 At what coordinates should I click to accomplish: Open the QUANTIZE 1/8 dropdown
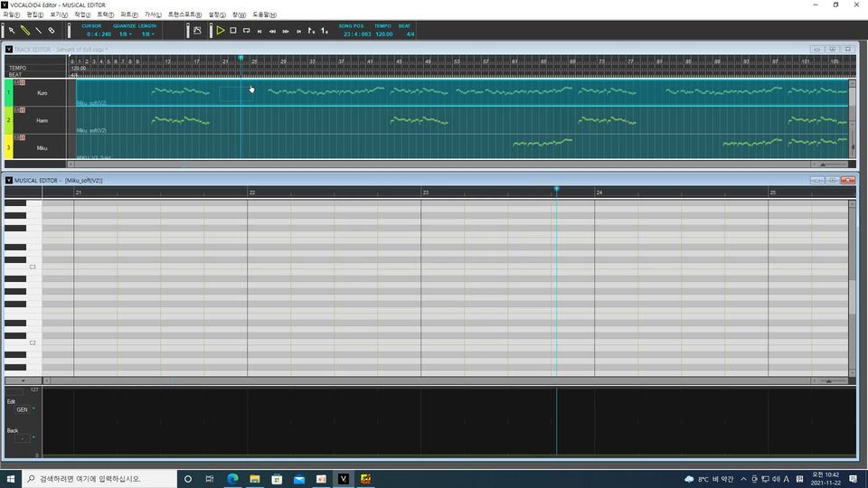click(125, 34)
